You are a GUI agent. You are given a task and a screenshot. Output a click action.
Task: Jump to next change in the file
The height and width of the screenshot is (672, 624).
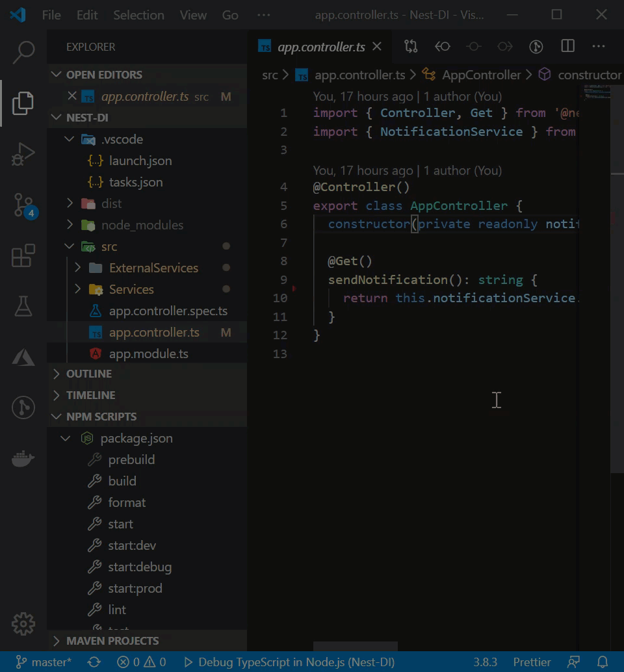(505, 46)
